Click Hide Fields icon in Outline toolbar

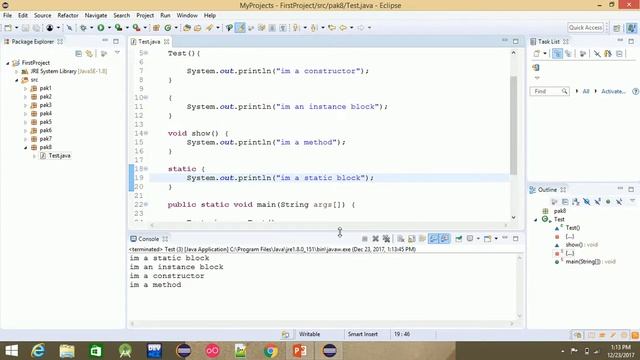click(x=587, y=202)
